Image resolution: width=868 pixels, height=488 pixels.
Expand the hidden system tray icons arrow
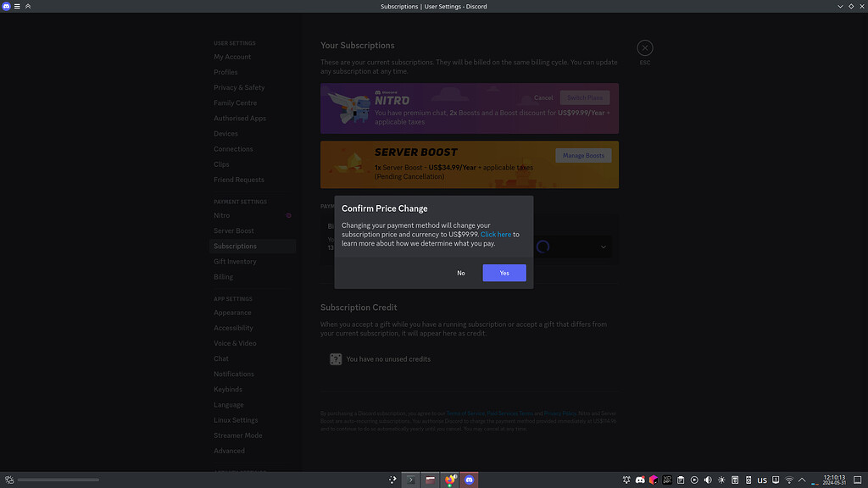pyautogui.click(x=803, y=480)
